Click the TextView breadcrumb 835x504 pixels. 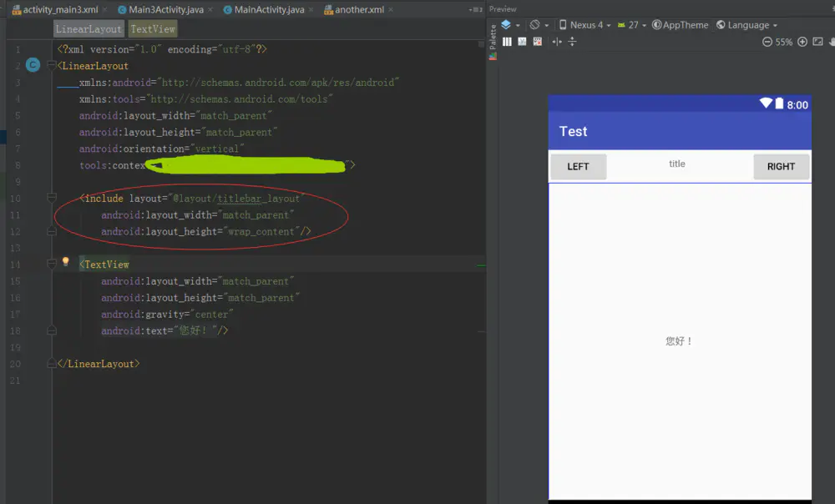click(x=152, y=29)
